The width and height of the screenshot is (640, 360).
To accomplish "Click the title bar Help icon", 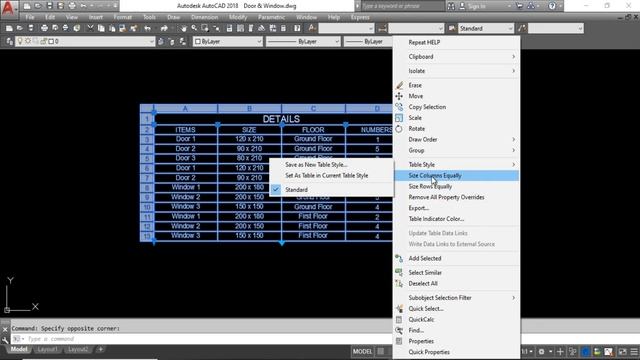I will coord(552,6).
